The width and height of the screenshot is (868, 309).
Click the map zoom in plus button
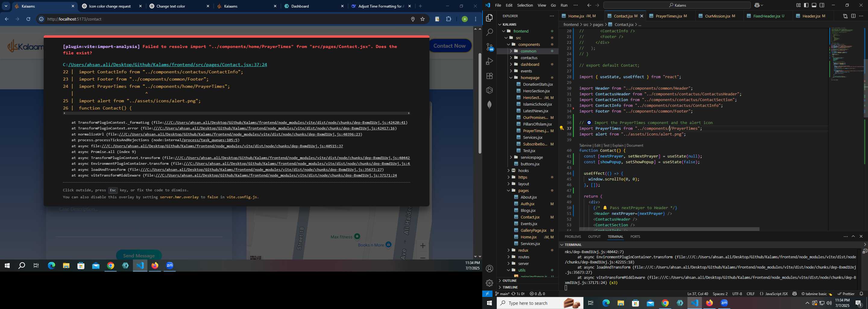pyautogui.click(x=423, y=246)
